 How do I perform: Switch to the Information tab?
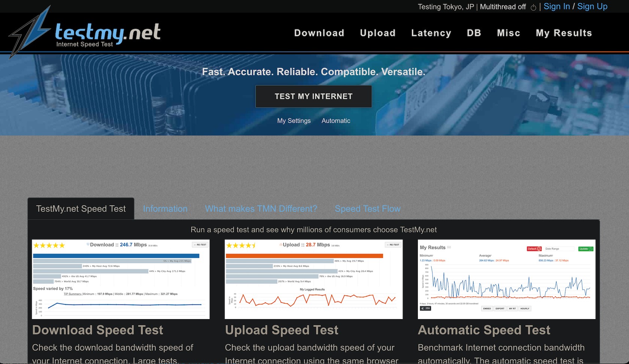tap(165, 209)
